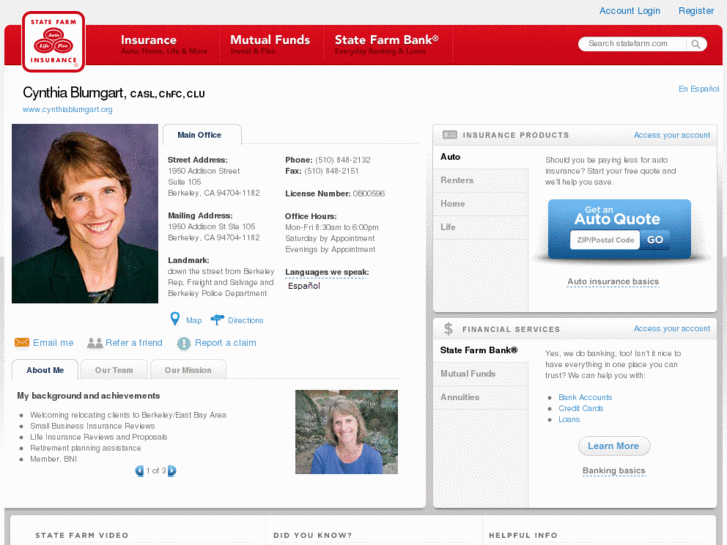Click the Email me envelope icon
This screenshot has height=545, width=727.
click(22, 342)
